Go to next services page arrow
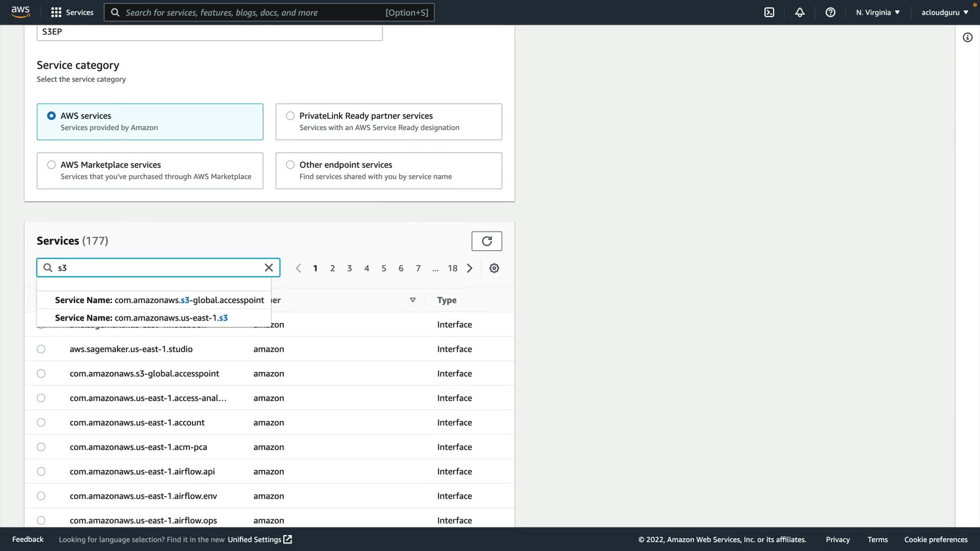The height and width of the screenshot is (551, 980). [470, 268]
